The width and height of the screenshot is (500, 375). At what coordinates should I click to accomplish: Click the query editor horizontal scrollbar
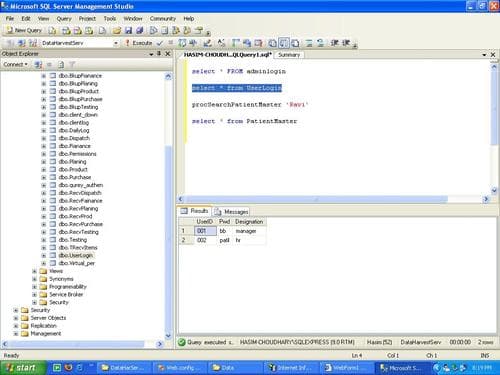tap(333, 199)
